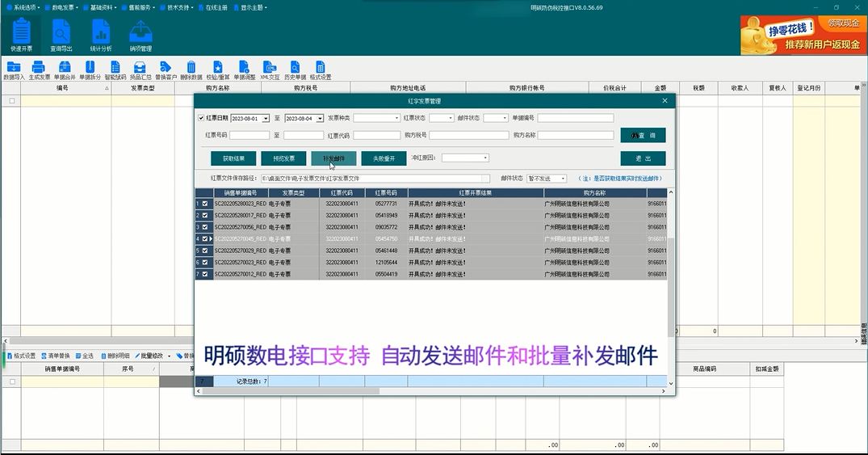Image resolution: width=868 pixels, height=455 pixels.
Task: Open the 快速开票 quick invoicing module
Action: 22,36
